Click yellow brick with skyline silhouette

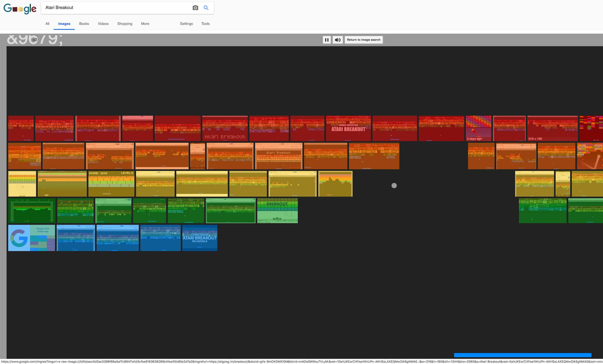[x=335, y=184]
